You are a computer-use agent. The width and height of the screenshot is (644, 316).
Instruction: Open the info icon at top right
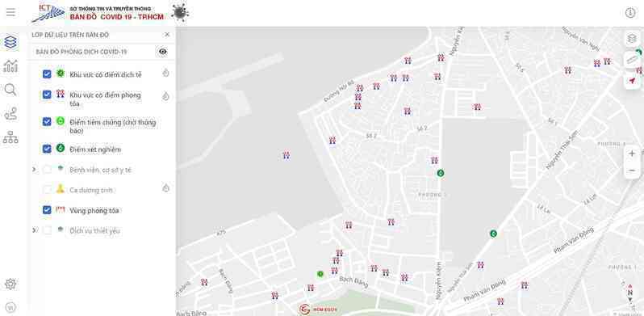click(x=630, y=13)
